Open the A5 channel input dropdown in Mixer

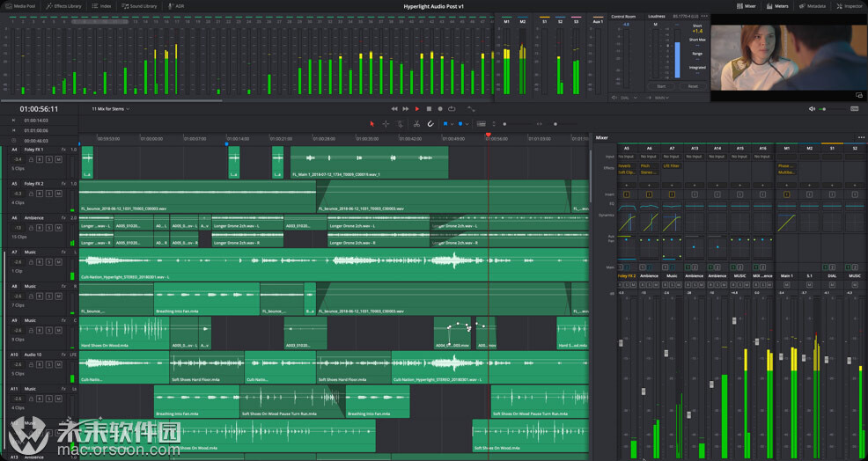(x=626, y=157)
